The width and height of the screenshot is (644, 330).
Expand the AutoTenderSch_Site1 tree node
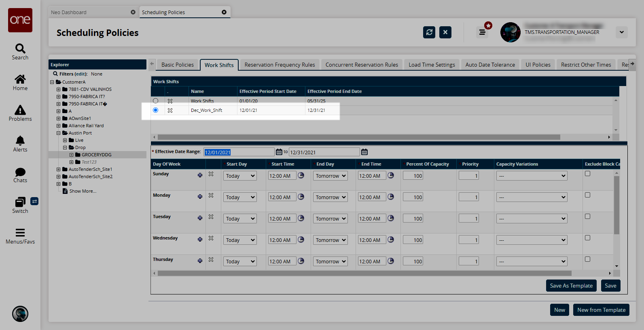(x=58, y=169)
